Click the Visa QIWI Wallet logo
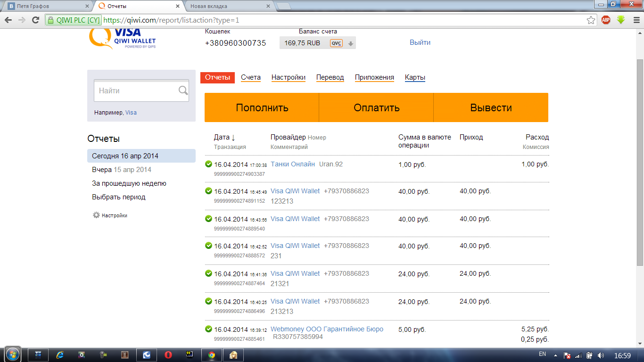The width and height of the screenshot is (644, 362). pos(123,38)
